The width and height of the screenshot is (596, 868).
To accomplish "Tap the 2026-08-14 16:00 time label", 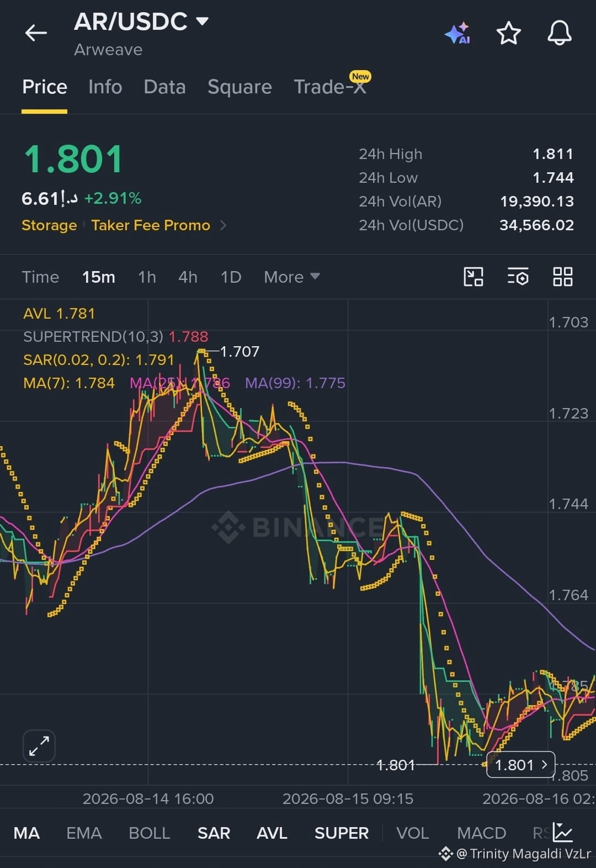I will click(148, 798).
